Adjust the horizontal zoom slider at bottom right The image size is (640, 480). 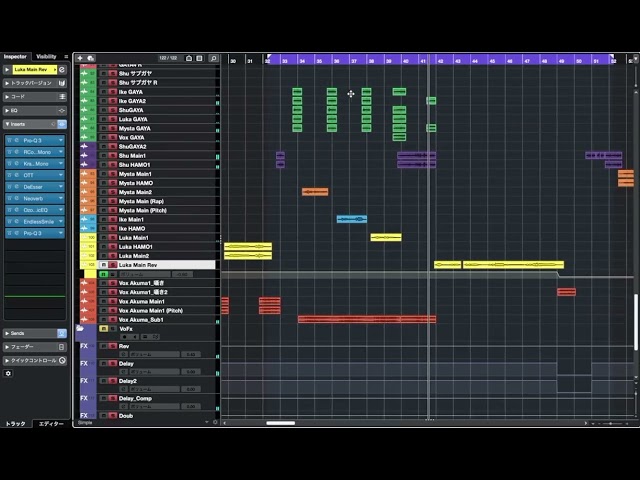611,423
